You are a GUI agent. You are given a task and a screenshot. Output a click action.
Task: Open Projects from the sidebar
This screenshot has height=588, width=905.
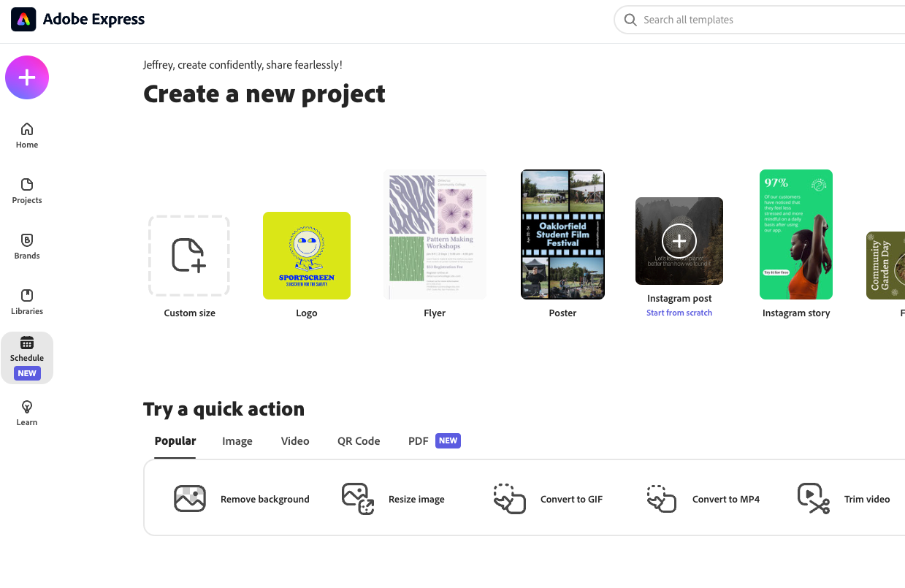tap(27, 191)
